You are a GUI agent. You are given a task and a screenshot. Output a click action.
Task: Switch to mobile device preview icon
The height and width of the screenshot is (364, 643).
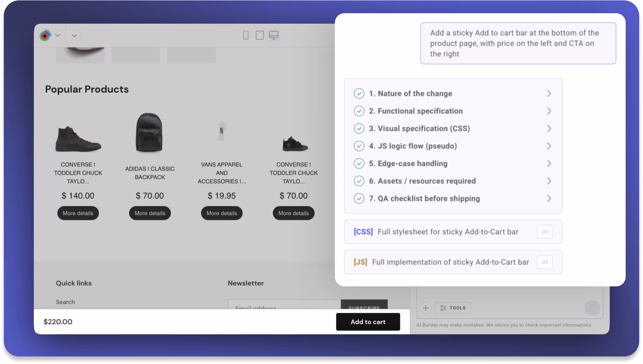pos(246,35)
